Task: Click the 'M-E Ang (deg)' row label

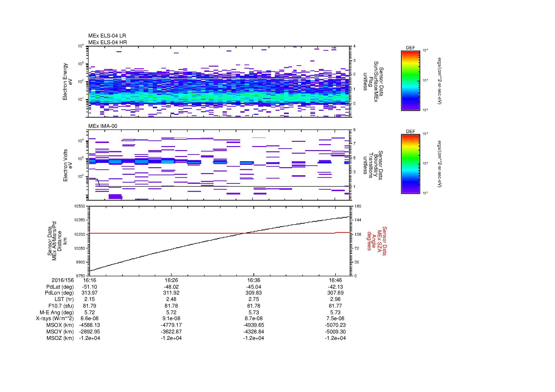Action: tap(57, 313)
